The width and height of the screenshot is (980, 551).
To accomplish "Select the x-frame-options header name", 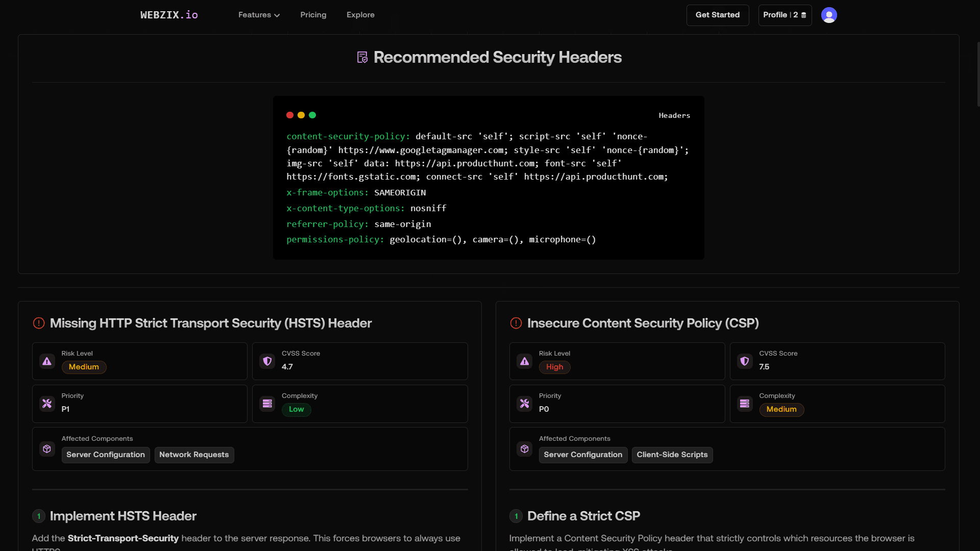I will pyautogui.click(x=327, y=192).
